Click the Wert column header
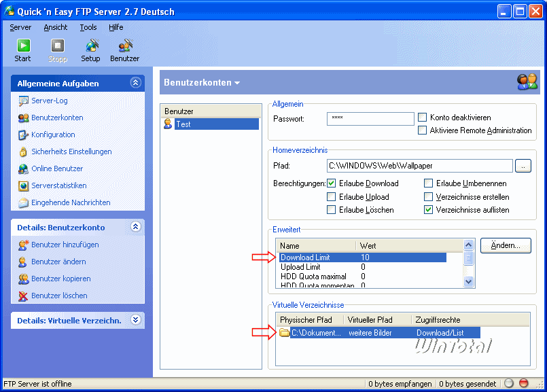The height and width of the screenshot is (392, 547). click(410, 245)
